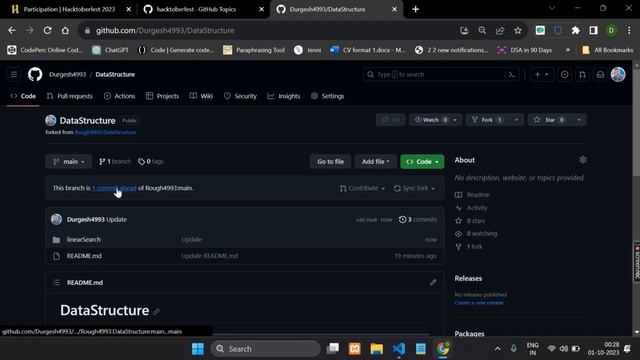640x360 pixels.
Task: Open the Actions tab
Action: 120,96
